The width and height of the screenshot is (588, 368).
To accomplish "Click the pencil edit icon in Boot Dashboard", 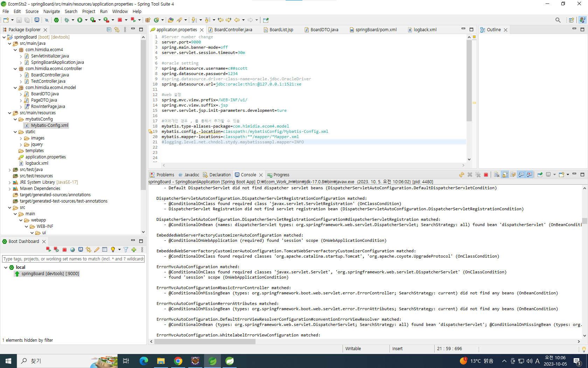I will 97,250.
